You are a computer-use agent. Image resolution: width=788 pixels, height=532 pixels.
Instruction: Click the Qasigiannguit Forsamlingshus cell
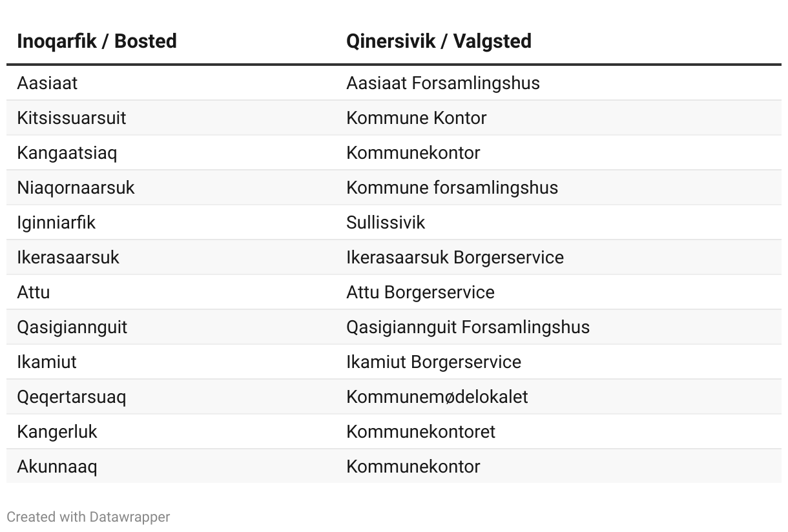coord(468,327)
